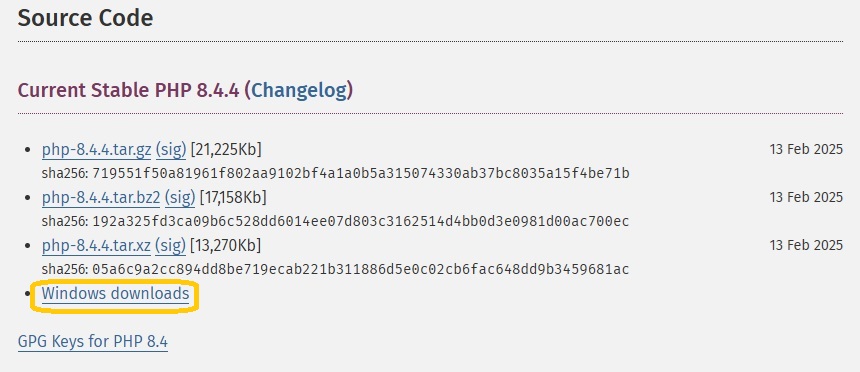
Task: Click the sha256 hash starting with 192a325f
Action: [361, 222]
